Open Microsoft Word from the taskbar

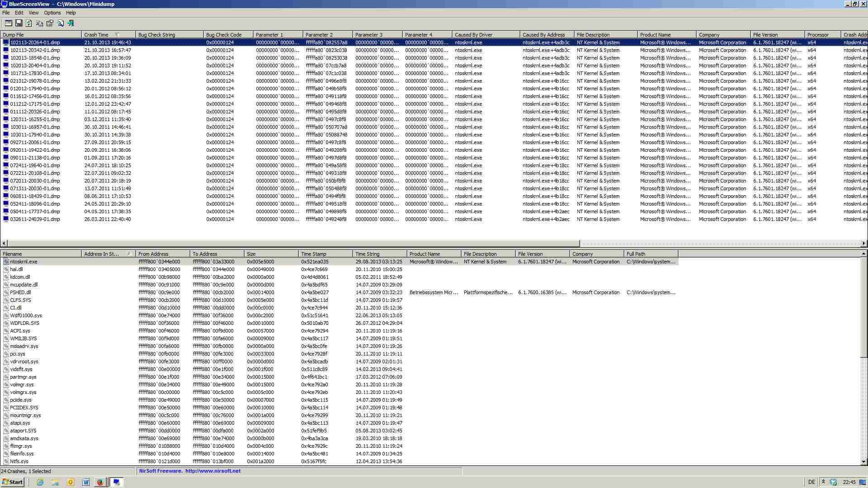click(85, 482)
